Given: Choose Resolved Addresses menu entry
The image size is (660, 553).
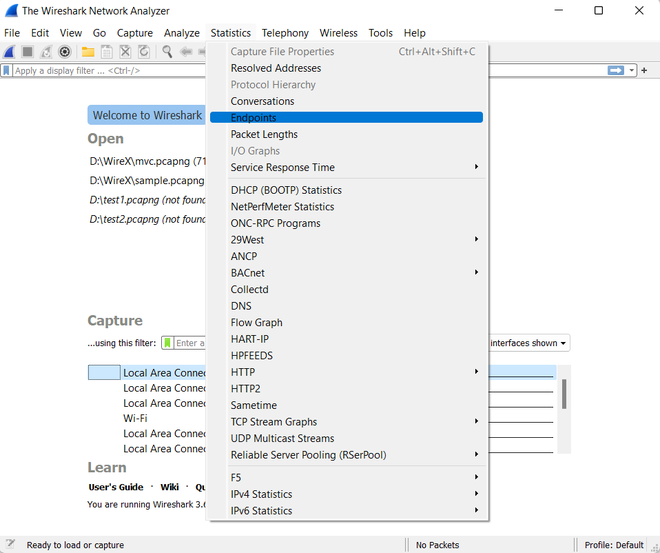Looking at the screenshot, I should (346, 68).
